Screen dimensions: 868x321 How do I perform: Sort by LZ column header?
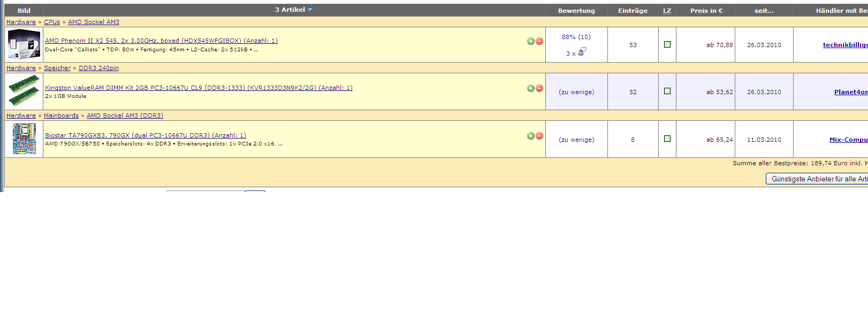667,11
